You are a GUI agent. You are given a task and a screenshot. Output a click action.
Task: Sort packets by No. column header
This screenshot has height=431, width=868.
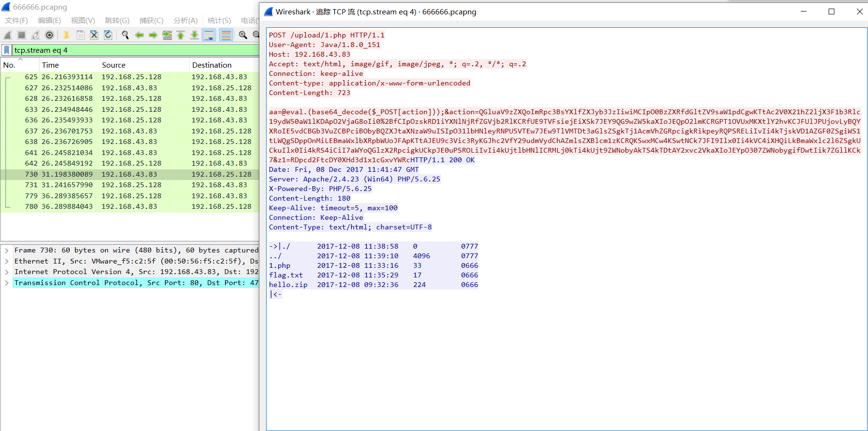pos(20,65)
